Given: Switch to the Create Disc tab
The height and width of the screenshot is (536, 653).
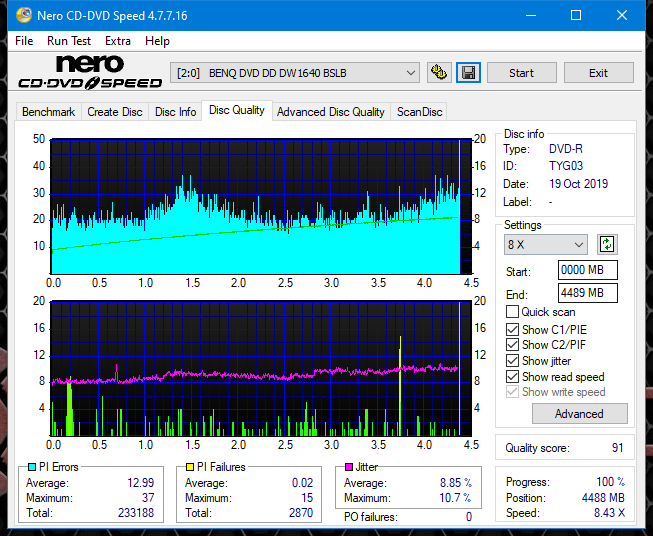Looking at the screenshot, I should (115, 112).
